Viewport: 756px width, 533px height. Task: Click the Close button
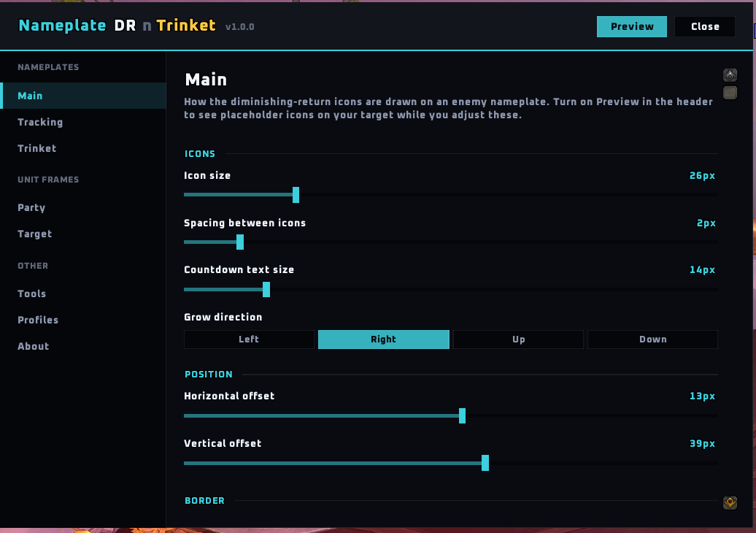pyautogui.click(x=705, y=26)
